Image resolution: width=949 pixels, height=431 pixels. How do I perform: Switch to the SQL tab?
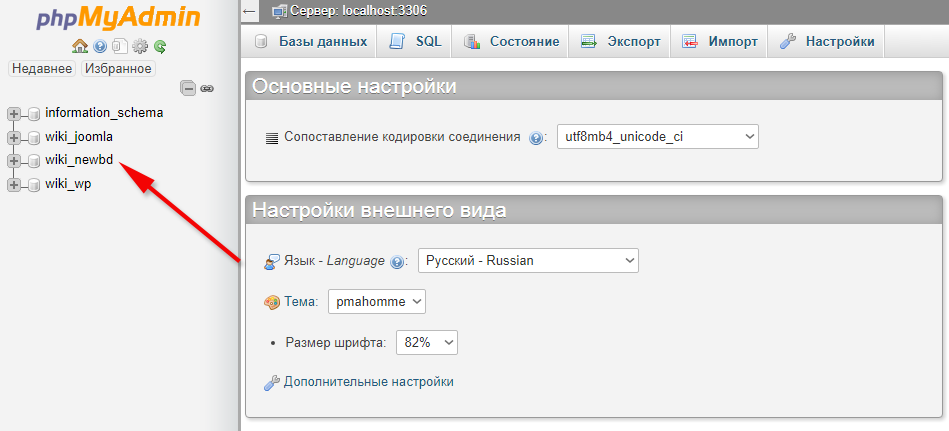[x=415, y=42]
